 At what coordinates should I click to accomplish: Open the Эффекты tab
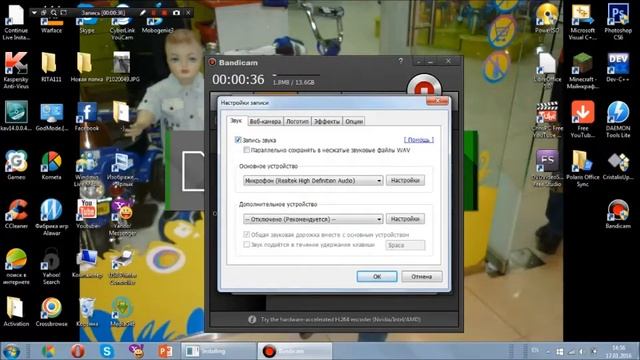(327, 121)
